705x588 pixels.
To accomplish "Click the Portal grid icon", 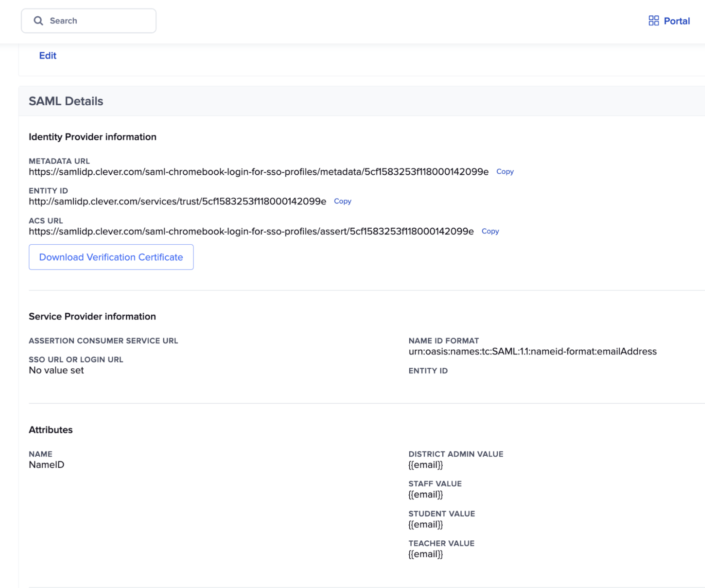I will (x=653, y=21).
